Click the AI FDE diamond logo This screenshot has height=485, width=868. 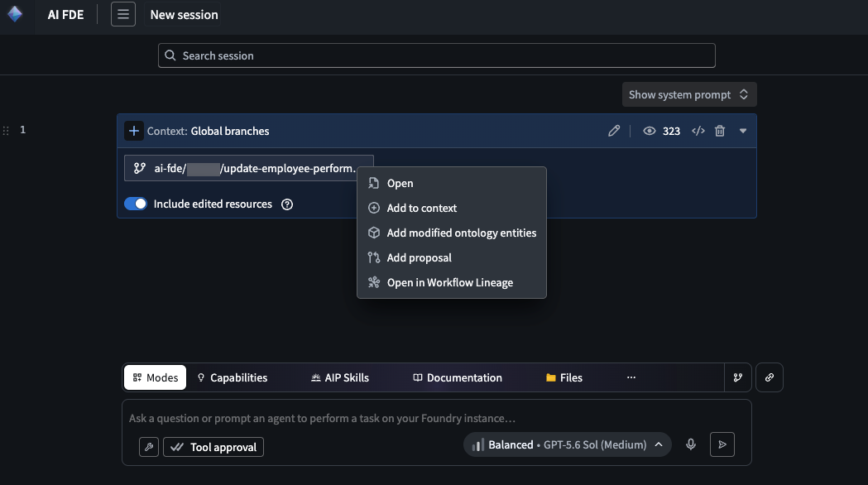tap(15, 14)
